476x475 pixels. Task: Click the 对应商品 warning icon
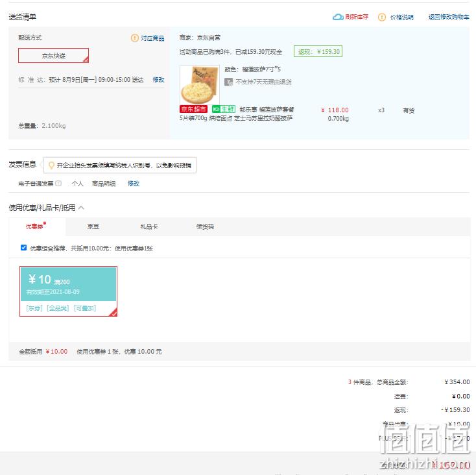pyautogui.click(x=134, y=38)
